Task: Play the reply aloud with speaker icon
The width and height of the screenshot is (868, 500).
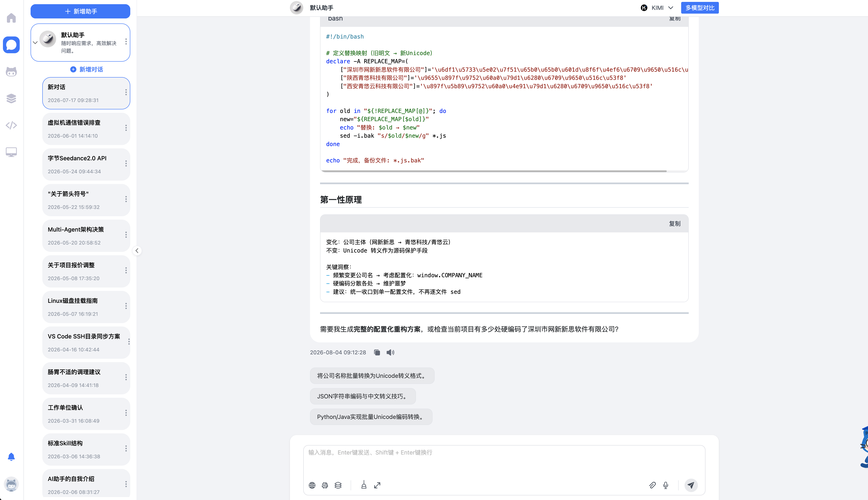Action: pyautogui.click(x=390, y=352)
